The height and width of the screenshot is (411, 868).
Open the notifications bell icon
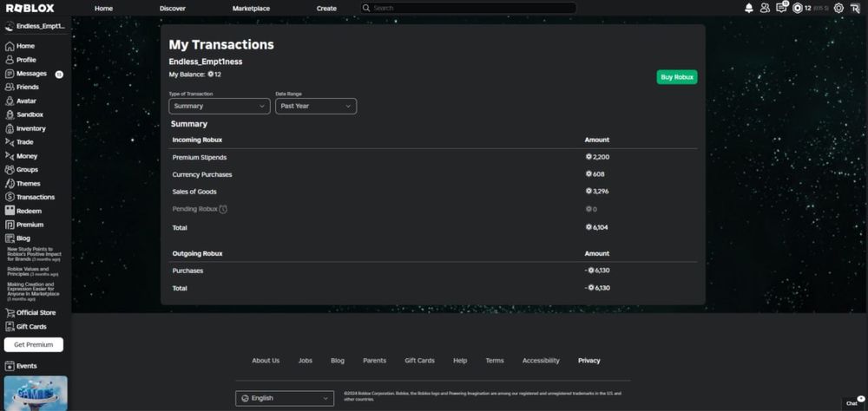point(749,8)
